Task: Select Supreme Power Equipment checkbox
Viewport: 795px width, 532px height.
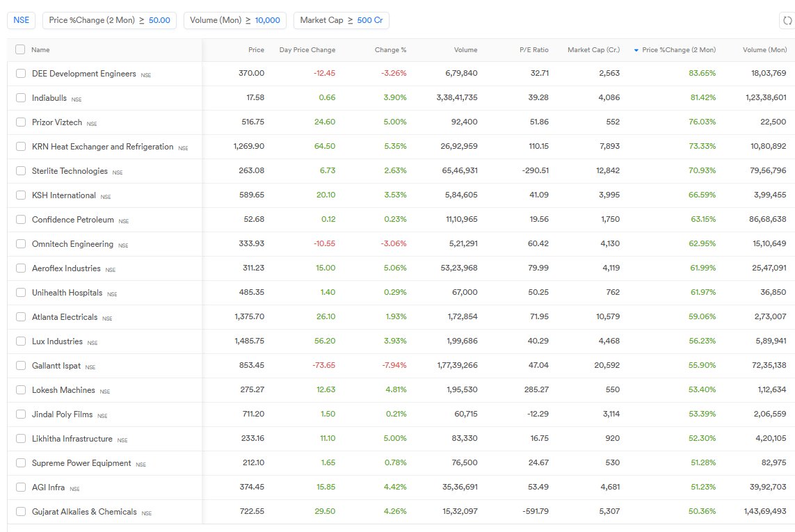Action: (21, 463)
